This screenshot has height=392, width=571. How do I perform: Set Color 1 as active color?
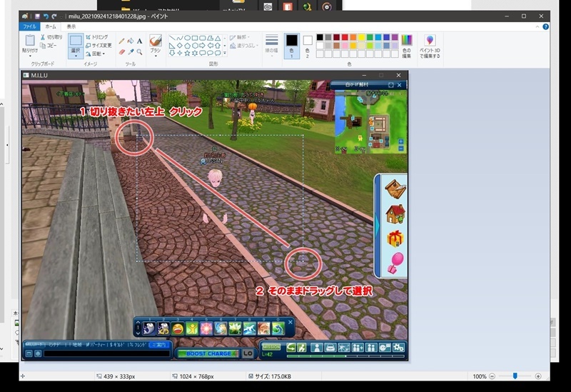point(291,44)
